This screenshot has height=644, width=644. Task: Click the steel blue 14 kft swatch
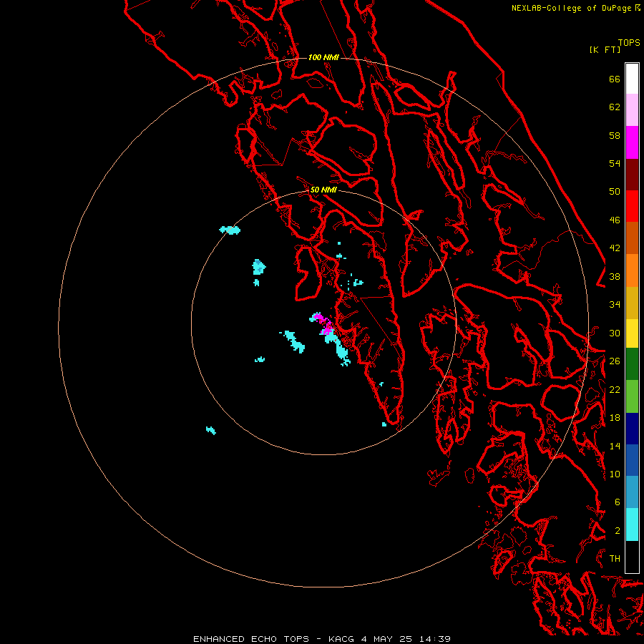632,492
